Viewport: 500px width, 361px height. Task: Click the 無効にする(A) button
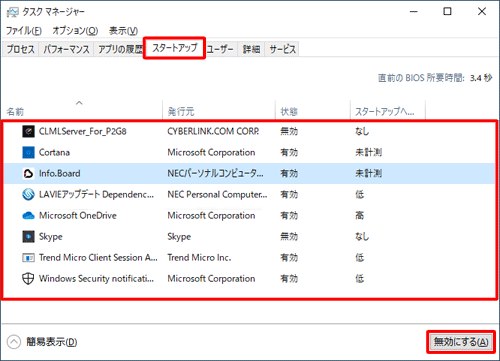click(461, 342)
